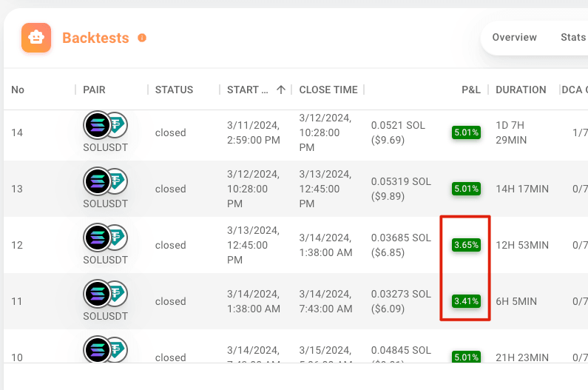
Task: Click the orange Backtests robot icon
Action: [x=36, y=38]
